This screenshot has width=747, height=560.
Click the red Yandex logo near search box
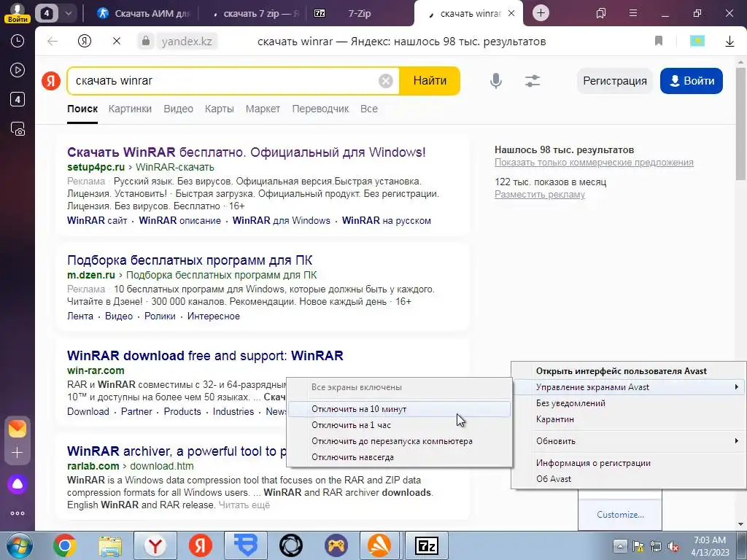tap(51, 81)
